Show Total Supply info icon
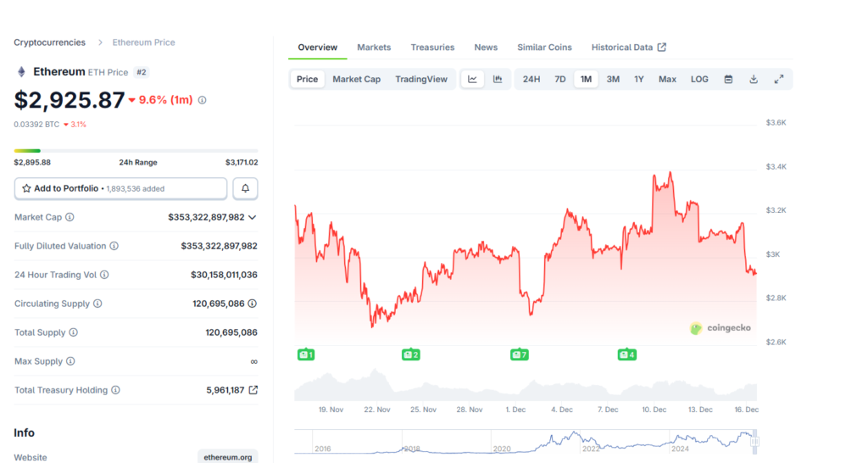 point(73,332)
